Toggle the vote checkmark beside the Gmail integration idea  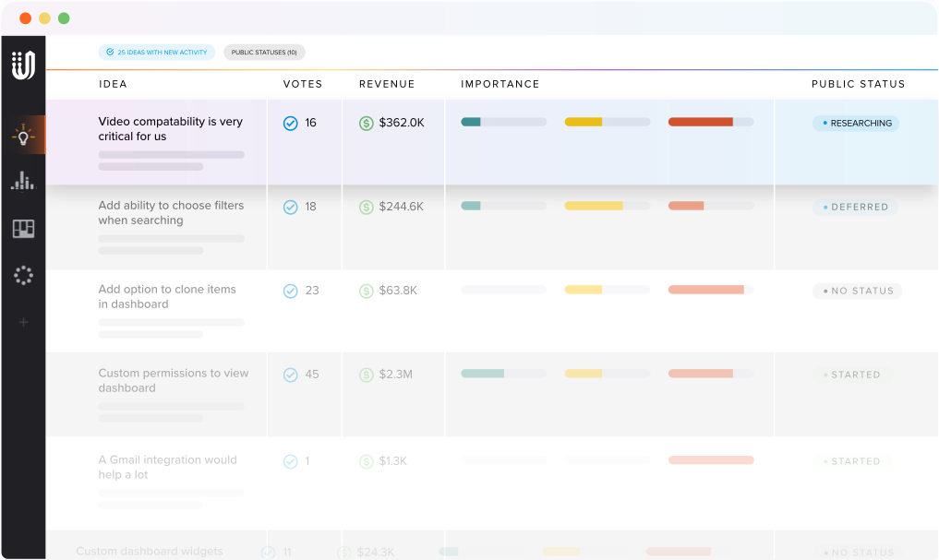point(289,459)
